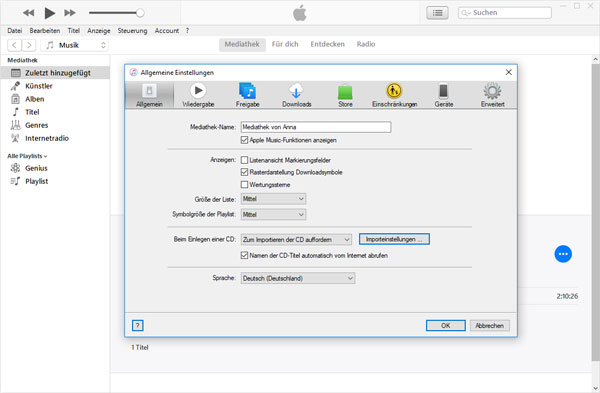The image size is (600, 393).
Task: Open the Wiedergabe preferences tab
Action: [198, 95]
